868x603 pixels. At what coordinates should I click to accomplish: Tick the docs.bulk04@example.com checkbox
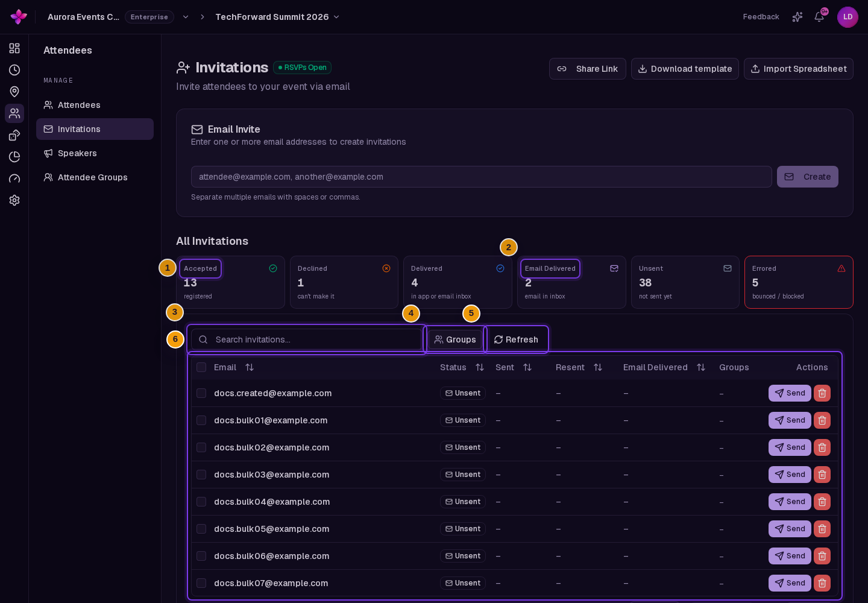[x=201, y=502]
